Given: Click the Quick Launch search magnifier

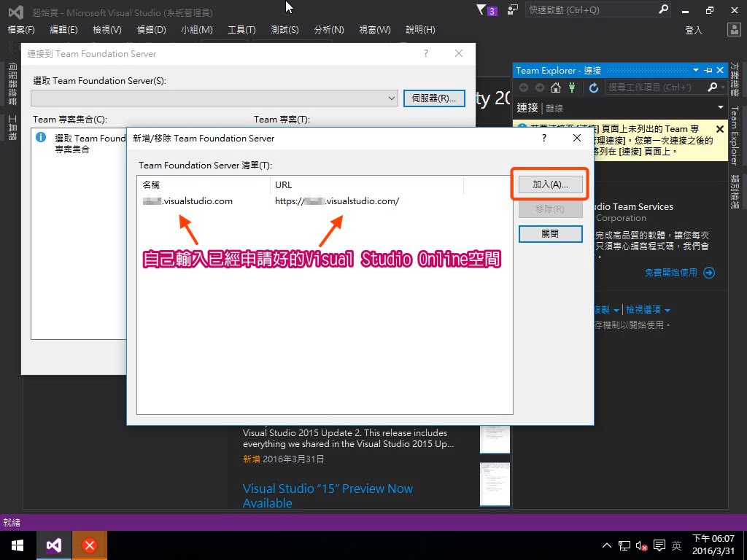Looking at the screenshot, I should pos(663,9).
